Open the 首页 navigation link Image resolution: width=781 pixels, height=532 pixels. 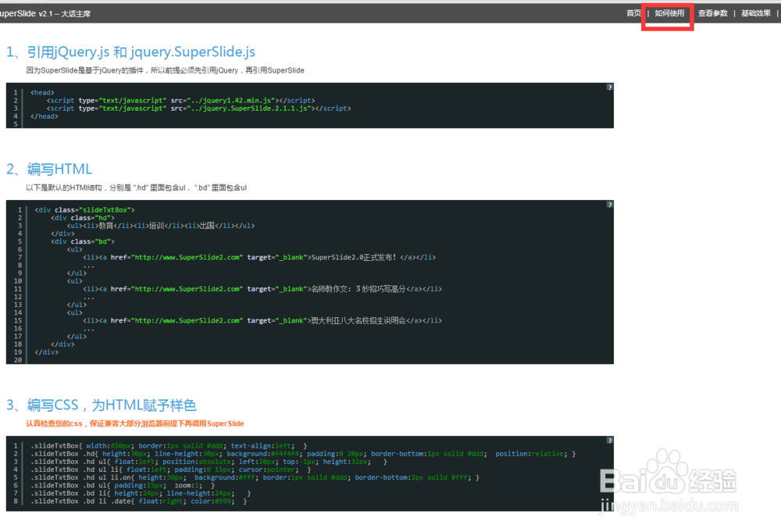coord(633,13)
